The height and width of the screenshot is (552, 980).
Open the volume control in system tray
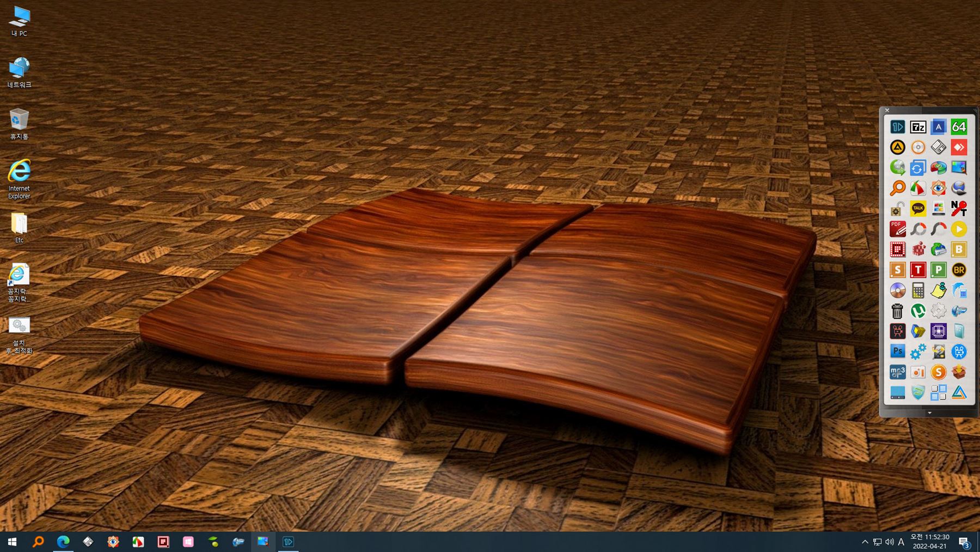pyautogui.click(x=889, y=542)
